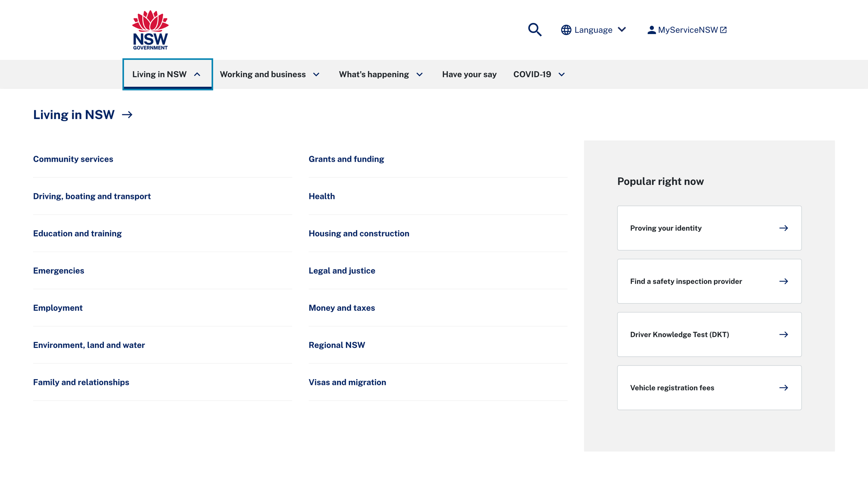Visit the Emergencies section link

tap(59, 270)
